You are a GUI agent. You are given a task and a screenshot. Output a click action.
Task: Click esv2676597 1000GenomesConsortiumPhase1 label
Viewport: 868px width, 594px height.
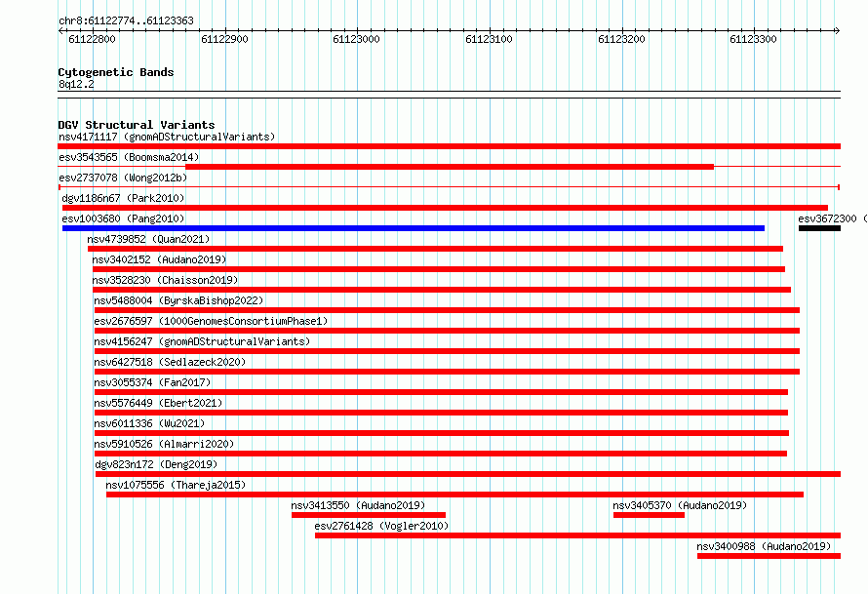coord(211,321)
